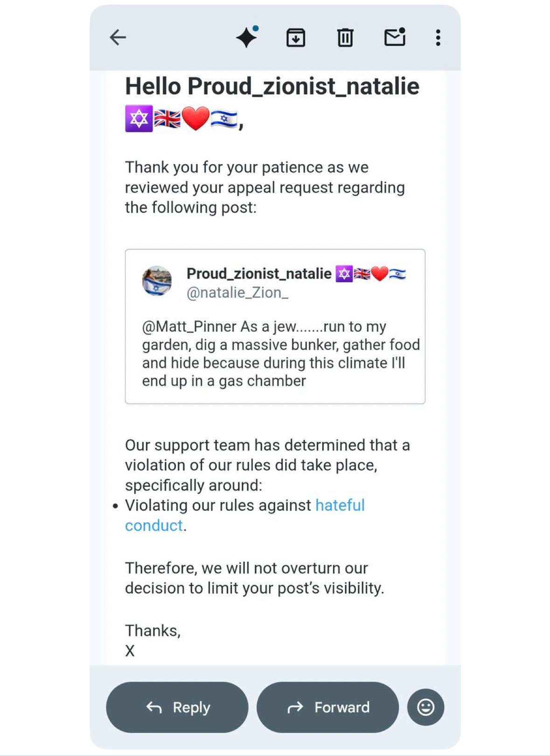Tap the "Our support team has determined" paragraph

tap(267, 465)
